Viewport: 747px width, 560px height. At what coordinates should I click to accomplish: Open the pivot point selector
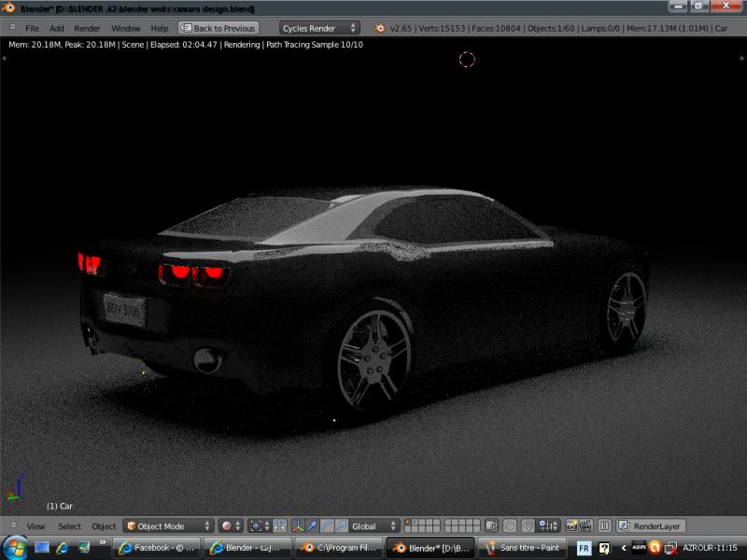260,525
